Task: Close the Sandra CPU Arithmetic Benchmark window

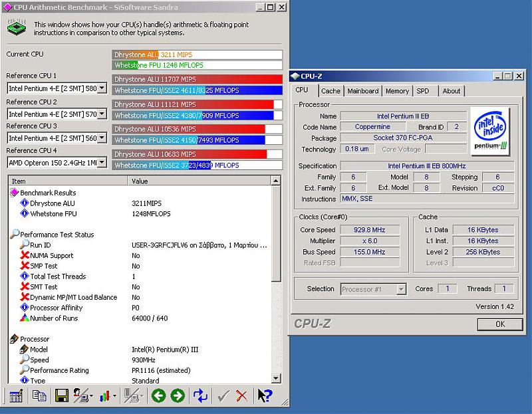Action: click(x=281, y=7)
